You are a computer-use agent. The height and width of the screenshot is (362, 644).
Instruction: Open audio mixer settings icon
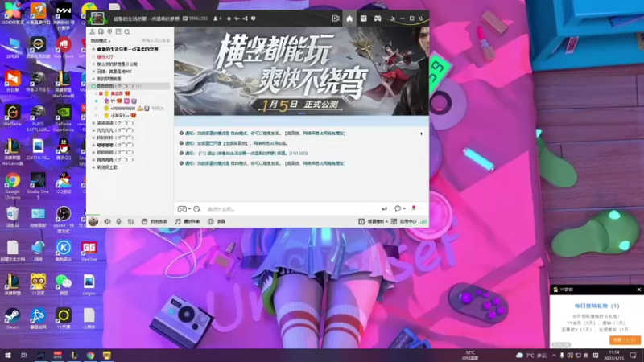coord(130,222)
